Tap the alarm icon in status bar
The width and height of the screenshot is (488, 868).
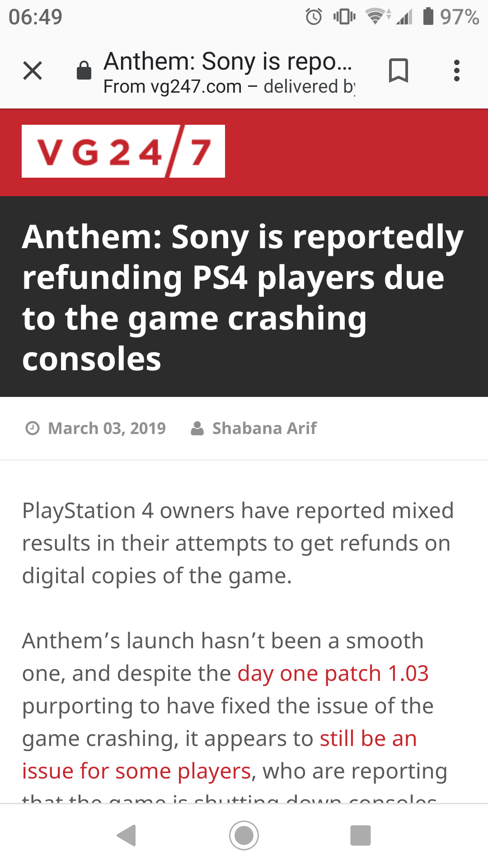coord(314,17)
